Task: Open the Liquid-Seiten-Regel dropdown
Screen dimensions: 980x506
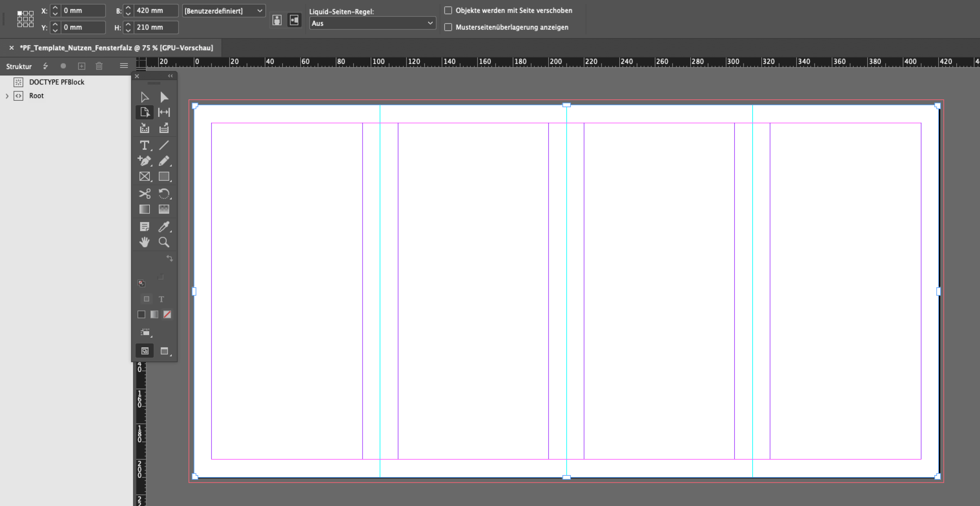Action: point(372,23)
